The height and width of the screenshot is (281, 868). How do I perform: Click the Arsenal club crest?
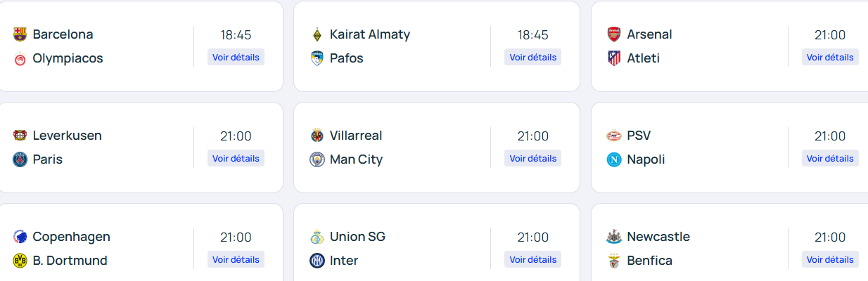click(x=614, y=34)
